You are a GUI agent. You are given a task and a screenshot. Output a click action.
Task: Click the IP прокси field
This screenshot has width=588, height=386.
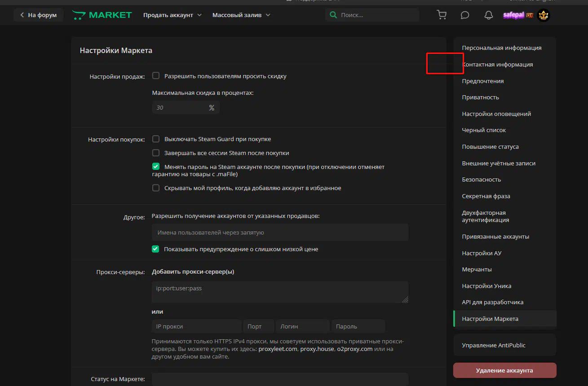pyautogui.click(x=196, y=326)
